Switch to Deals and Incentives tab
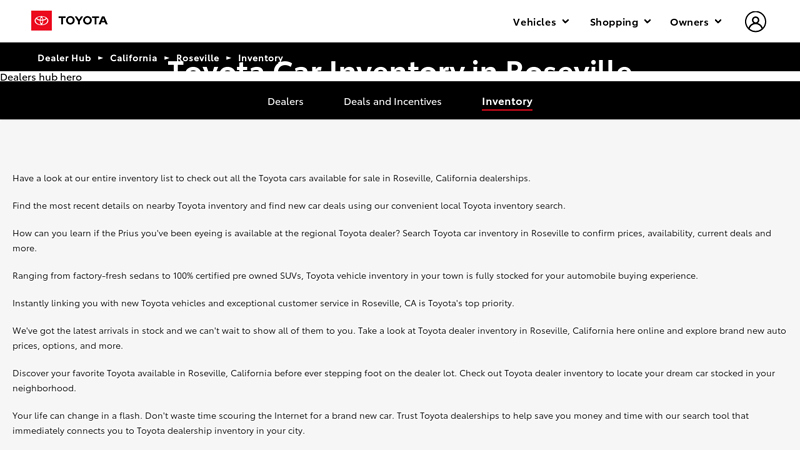Viewport: 800px width, 450px height. pos(392,102)
